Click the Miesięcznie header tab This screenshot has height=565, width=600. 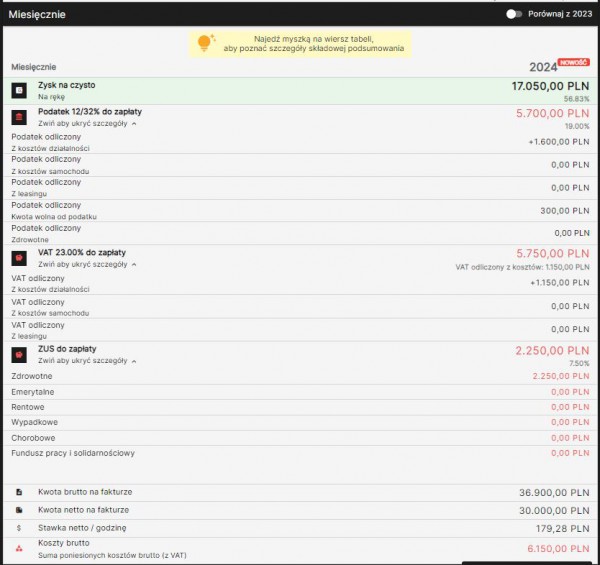tap(36, 14)
